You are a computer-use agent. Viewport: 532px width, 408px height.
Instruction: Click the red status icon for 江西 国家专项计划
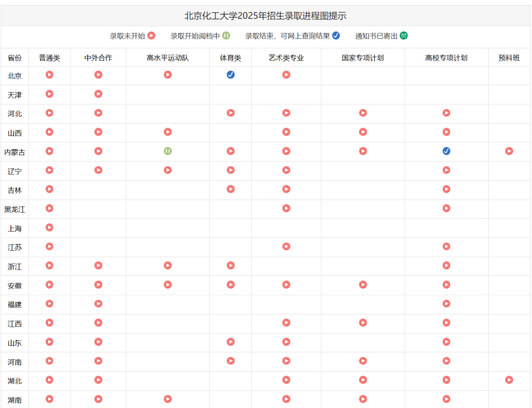click(x=363, y=322)
